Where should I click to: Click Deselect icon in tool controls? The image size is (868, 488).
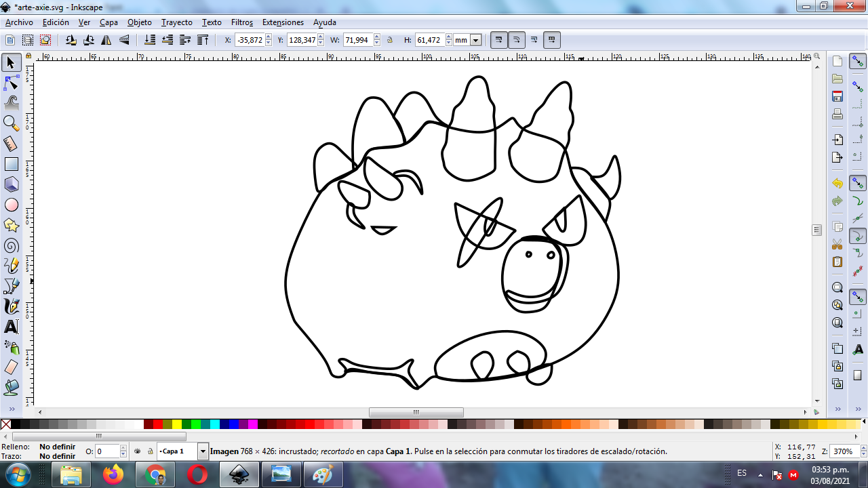click(x=45, y=41)
